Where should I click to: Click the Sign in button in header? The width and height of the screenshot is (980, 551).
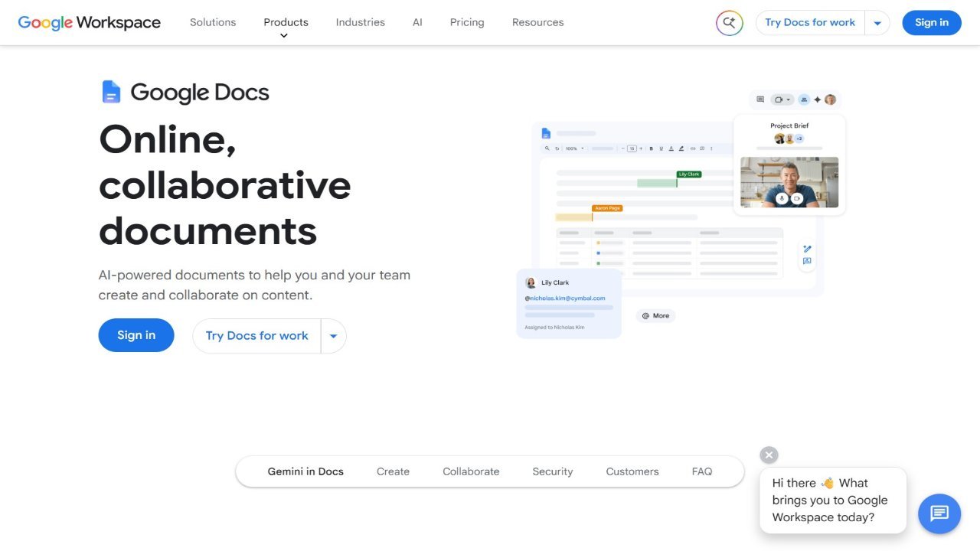(932, 23)
